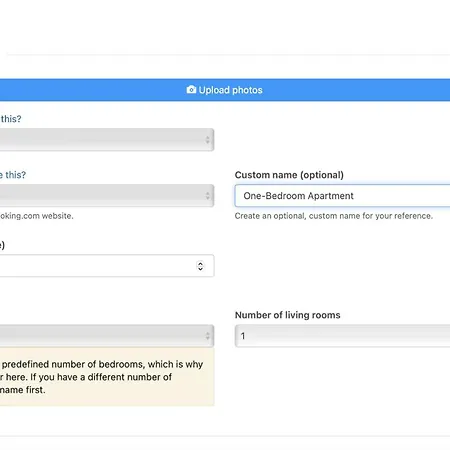
Task: Click the first 'this?' link text
Action: click(11, 119)
